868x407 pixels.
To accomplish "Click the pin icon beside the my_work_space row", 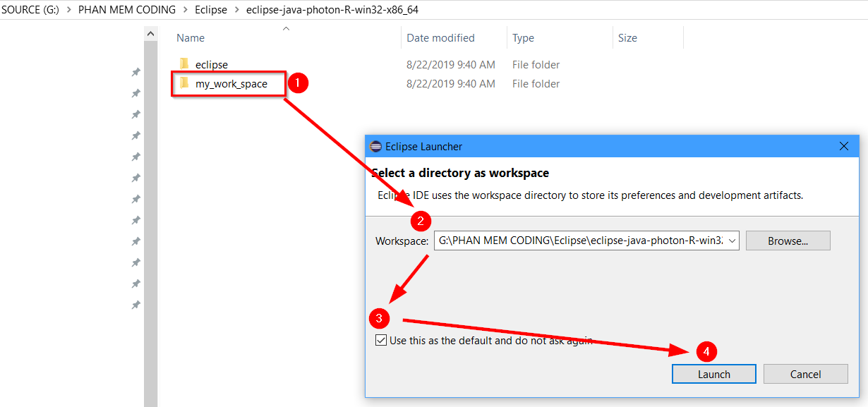I will click(x=135, y=93).
